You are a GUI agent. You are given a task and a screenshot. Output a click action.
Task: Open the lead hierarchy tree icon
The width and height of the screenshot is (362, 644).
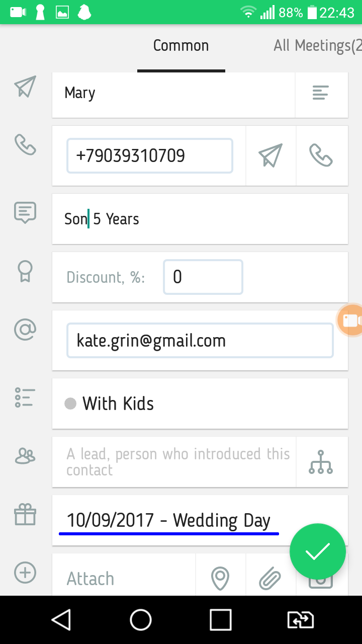point(321,462)
